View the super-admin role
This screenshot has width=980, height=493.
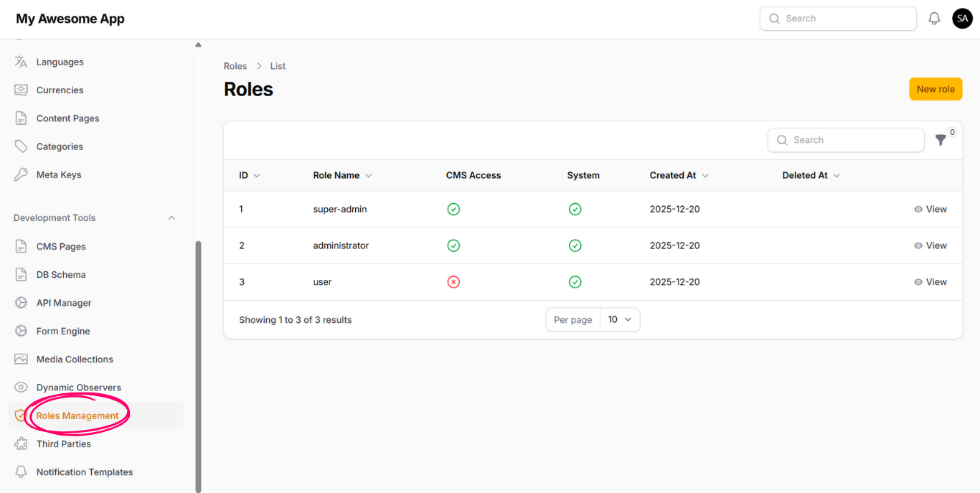pos(930,210)
